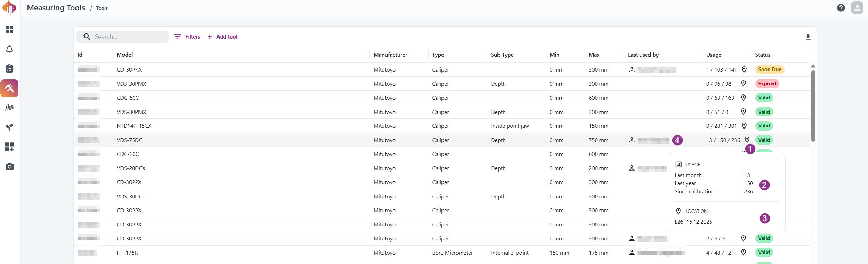This screenshot has width=868, height=264.
Task: Select model cell NTD14P-15CX
Action: click(134, 126)
